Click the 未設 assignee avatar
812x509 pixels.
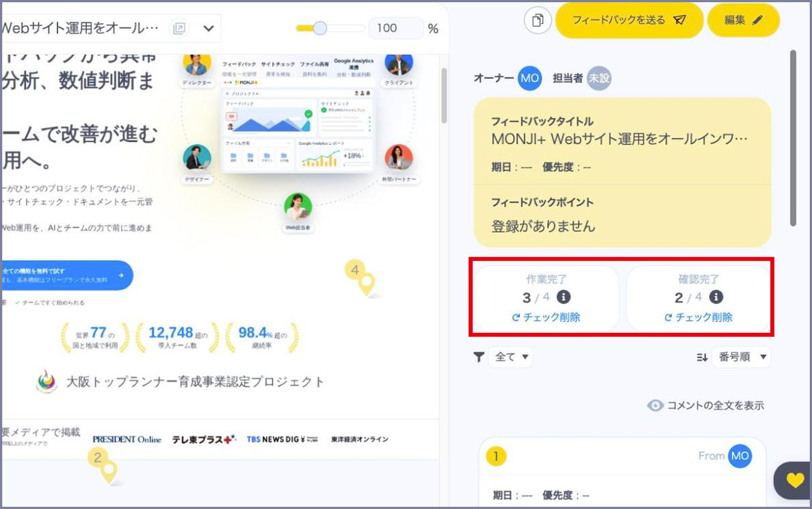(x=599, y=78)
